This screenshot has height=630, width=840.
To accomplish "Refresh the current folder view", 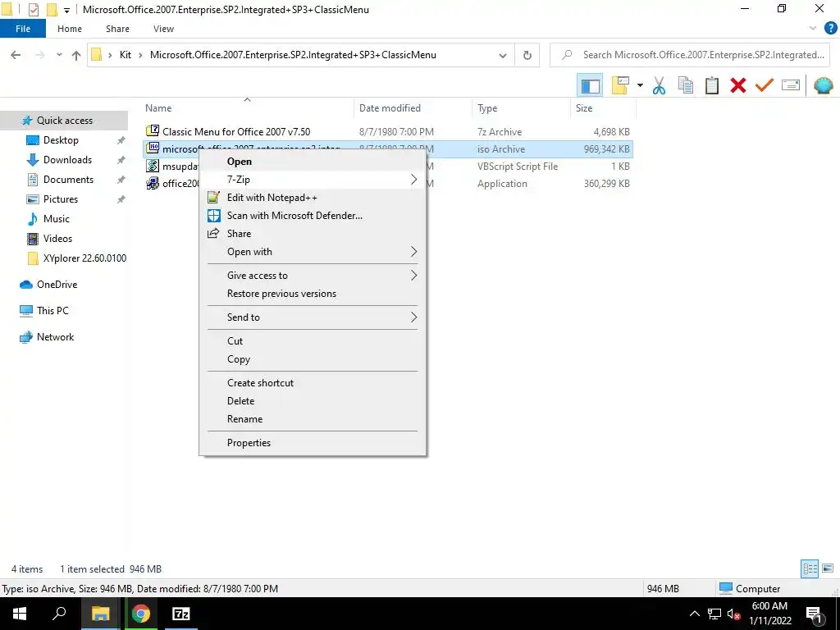I will [x=527, y=55].
